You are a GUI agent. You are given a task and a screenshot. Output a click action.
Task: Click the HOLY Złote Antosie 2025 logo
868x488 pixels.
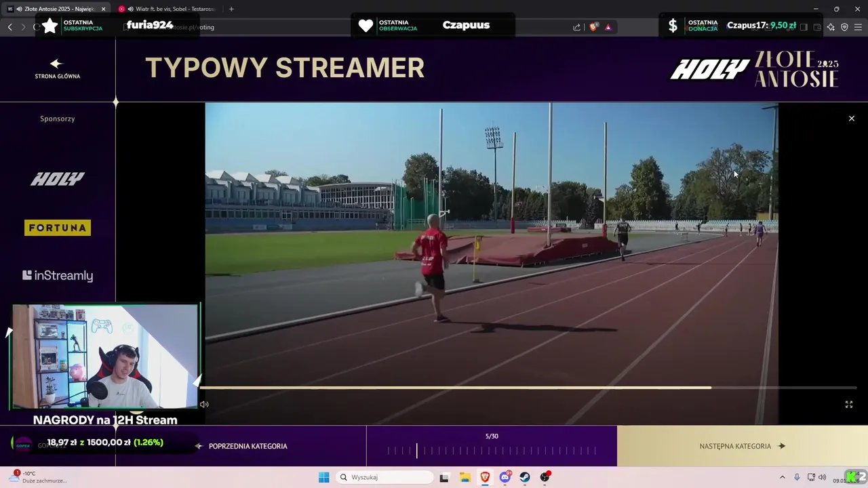(x=755, y=68)
